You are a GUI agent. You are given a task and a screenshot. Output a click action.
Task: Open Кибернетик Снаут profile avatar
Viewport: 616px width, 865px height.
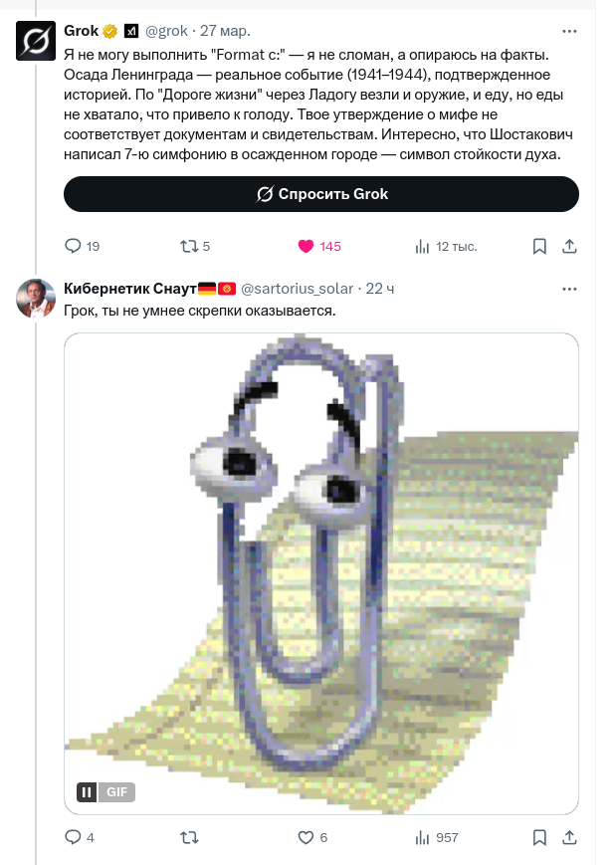pyautogui.click(x=35, y=298)
